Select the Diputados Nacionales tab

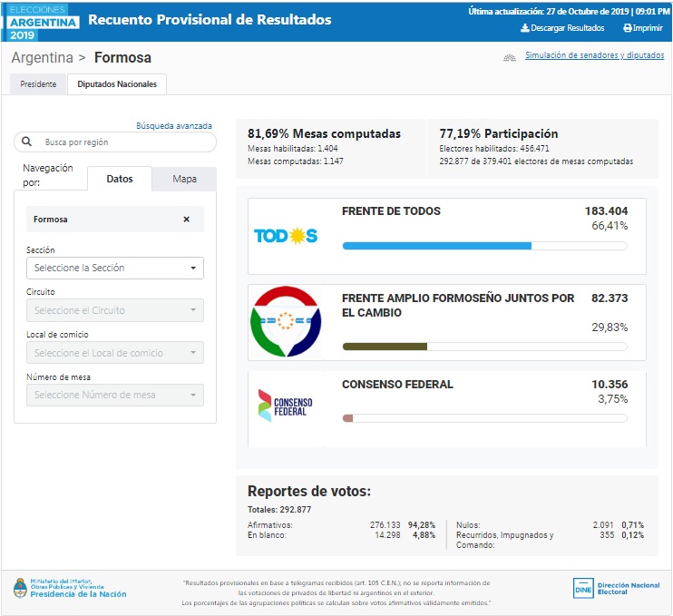117,84
